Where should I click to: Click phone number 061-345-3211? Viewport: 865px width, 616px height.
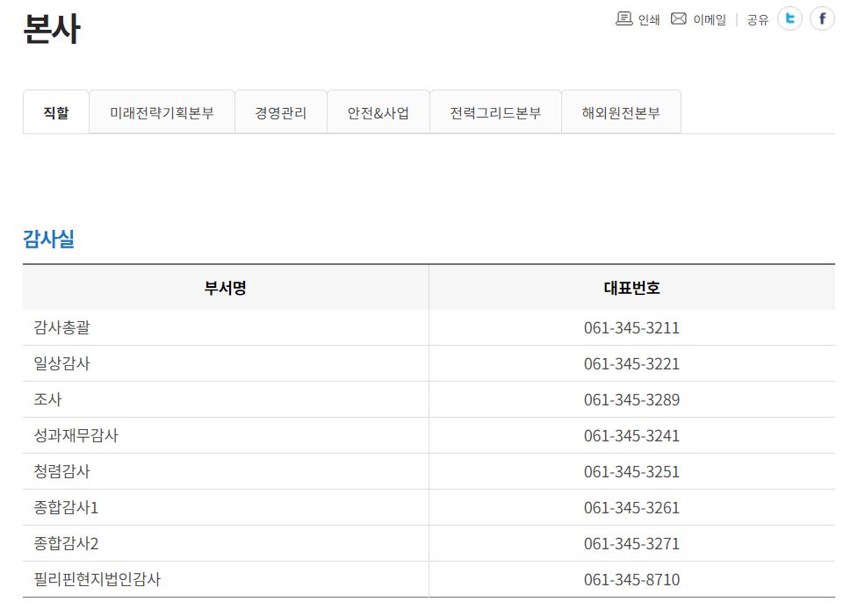click(631, 327)
